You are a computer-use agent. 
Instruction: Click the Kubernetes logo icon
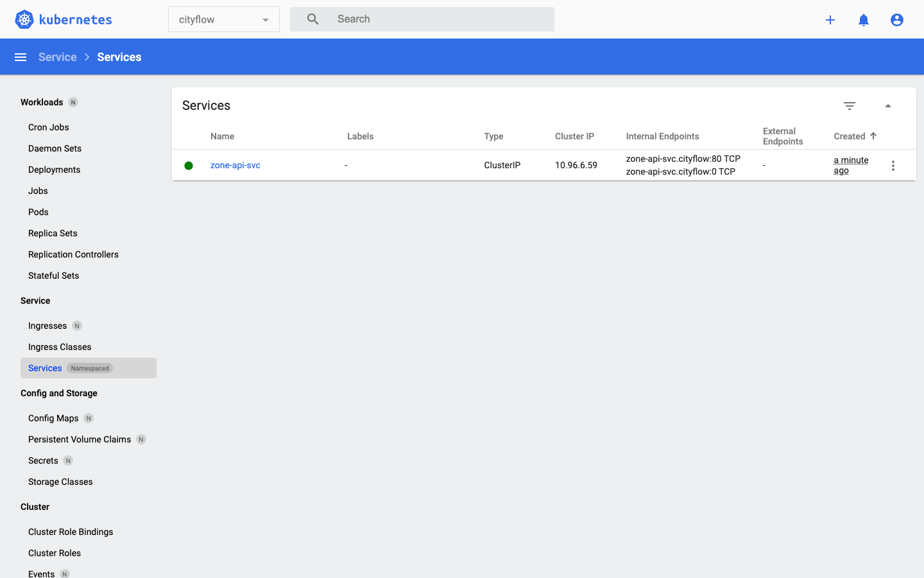24,19
